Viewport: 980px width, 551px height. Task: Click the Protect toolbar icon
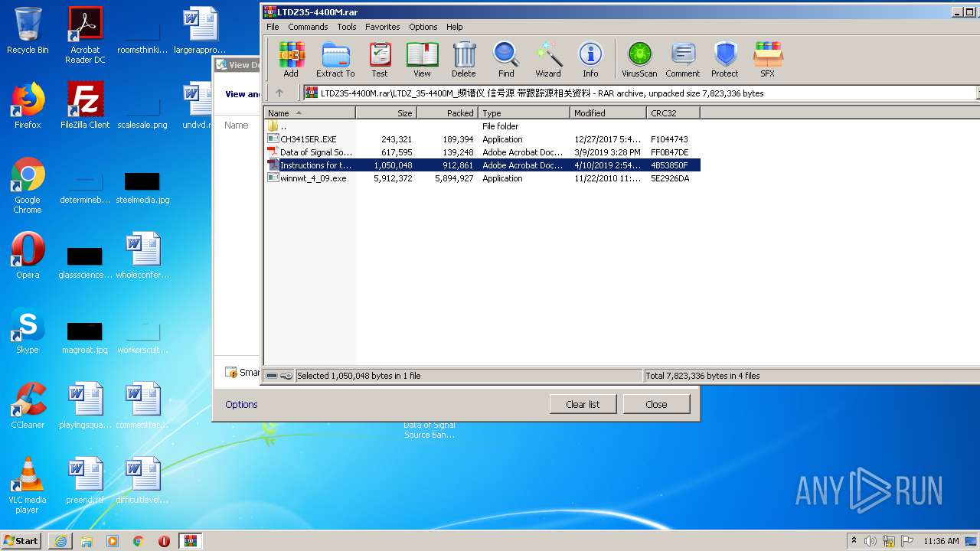(x=724, y=60)
